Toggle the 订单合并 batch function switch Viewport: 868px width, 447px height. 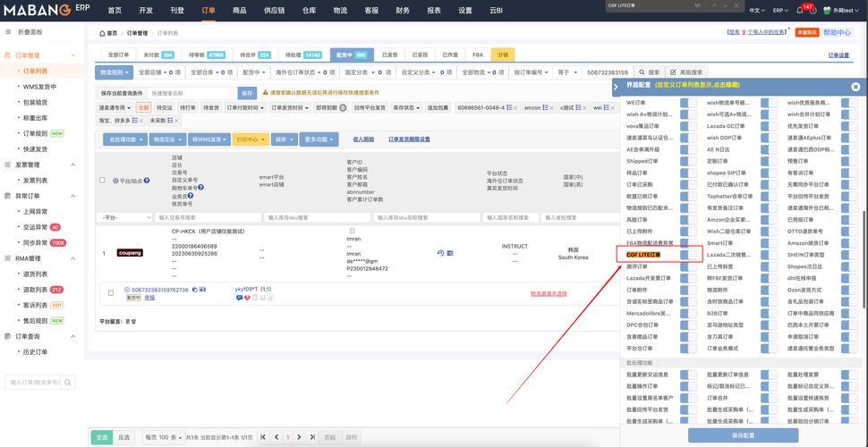pos(769,398)
